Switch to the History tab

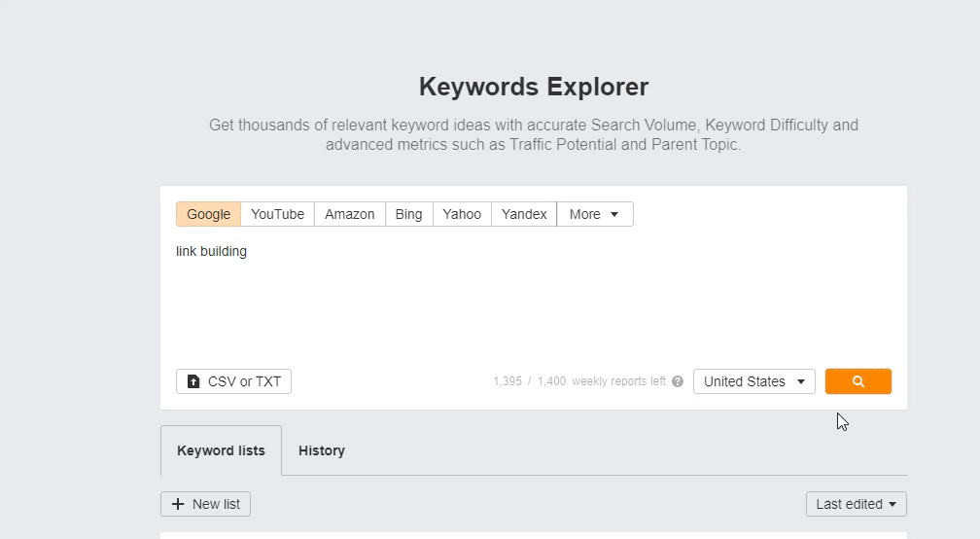coord(322,450)
